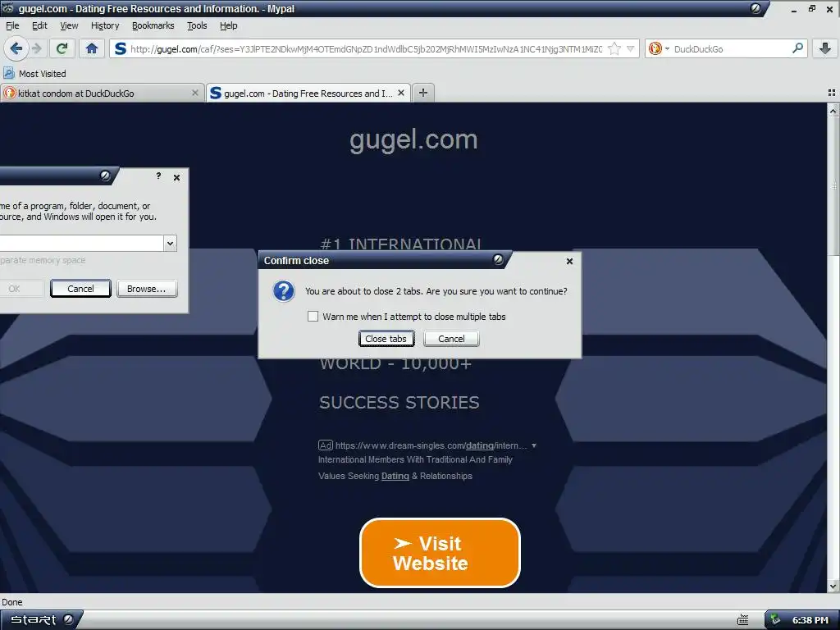
Task: Select the gugel.com Dating tab
Action: click(308, 94)
